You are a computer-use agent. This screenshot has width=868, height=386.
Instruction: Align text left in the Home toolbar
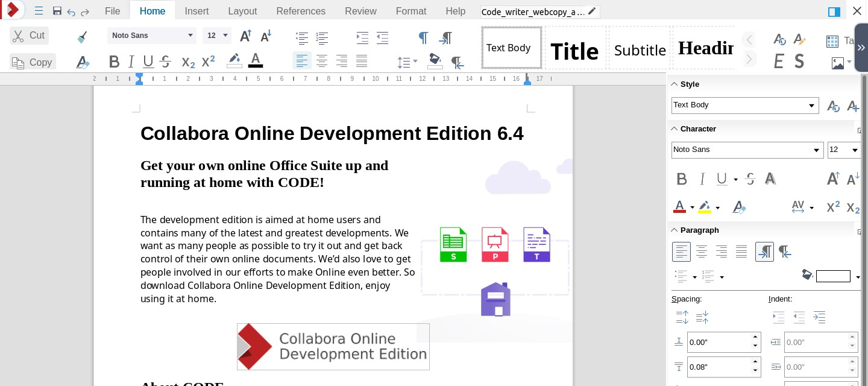point(302,61)
